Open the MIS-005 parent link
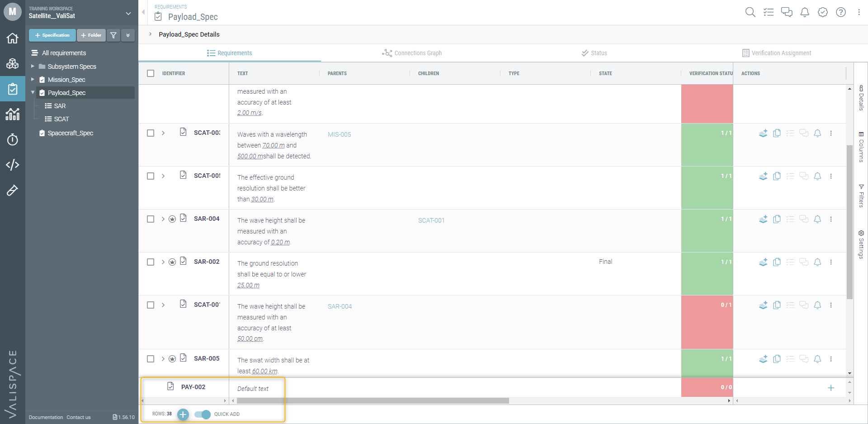 [x=340, y=134]
